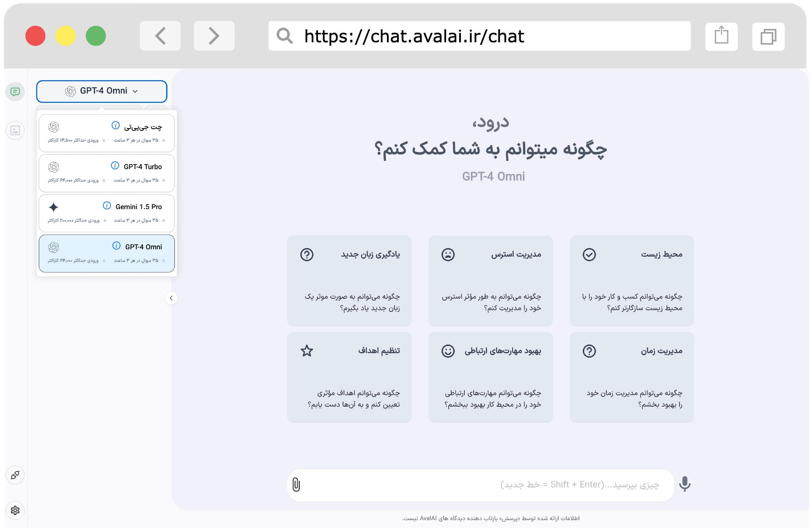The height and width of the screenshot is (532, 812).
Task: Start voice input with microphone icon
Action: click(685, 484)
